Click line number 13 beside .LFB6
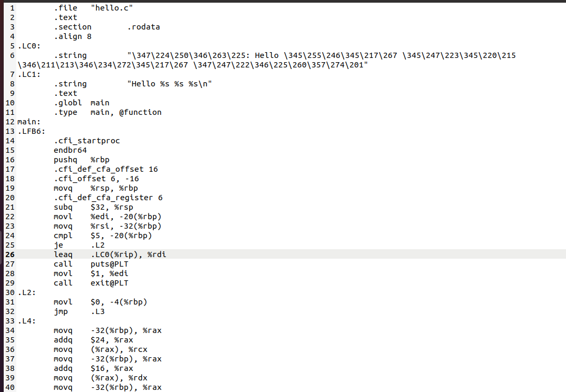The height and width of the screenshot is (392, 566). pos(9,131)
